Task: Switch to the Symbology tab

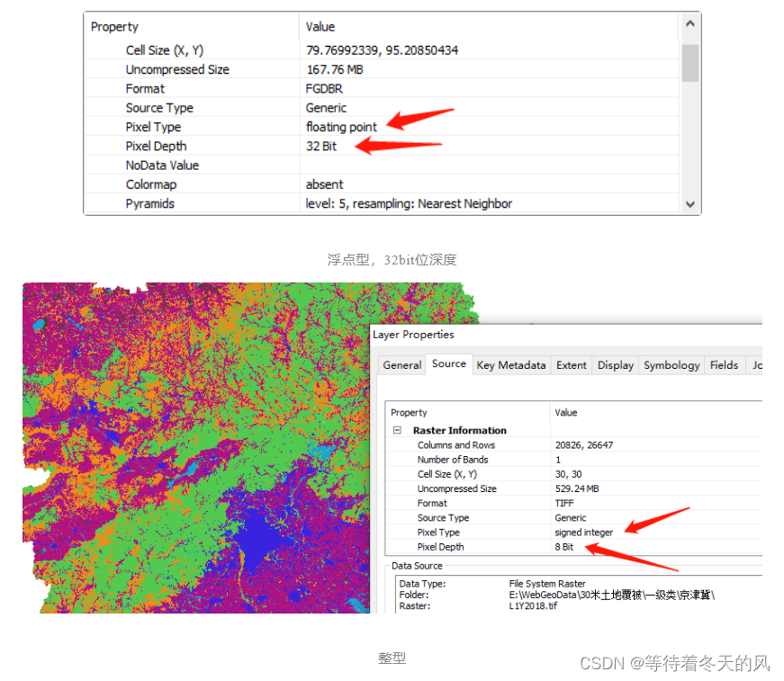Action: click(x=671, y=364)
